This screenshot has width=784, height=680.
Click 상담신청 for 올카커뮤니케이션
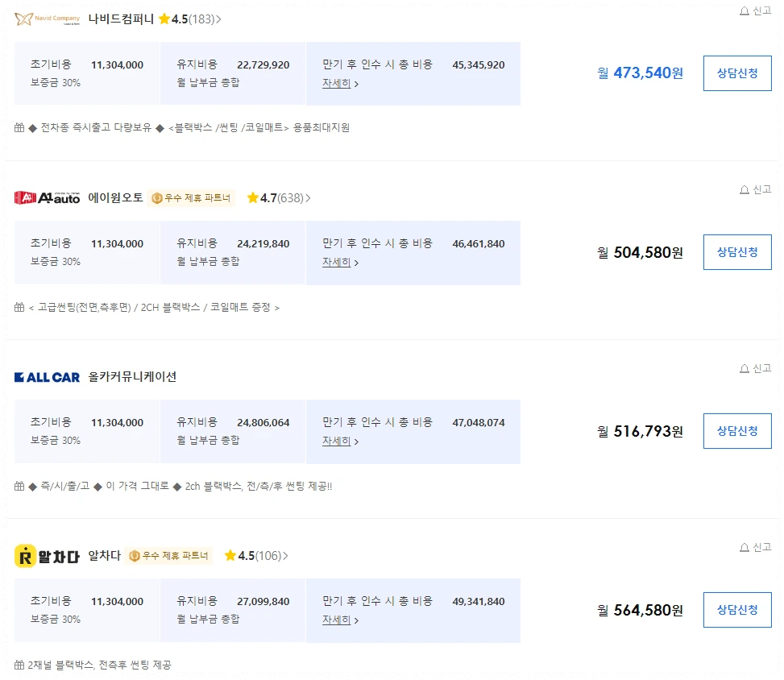click(737, 430)
